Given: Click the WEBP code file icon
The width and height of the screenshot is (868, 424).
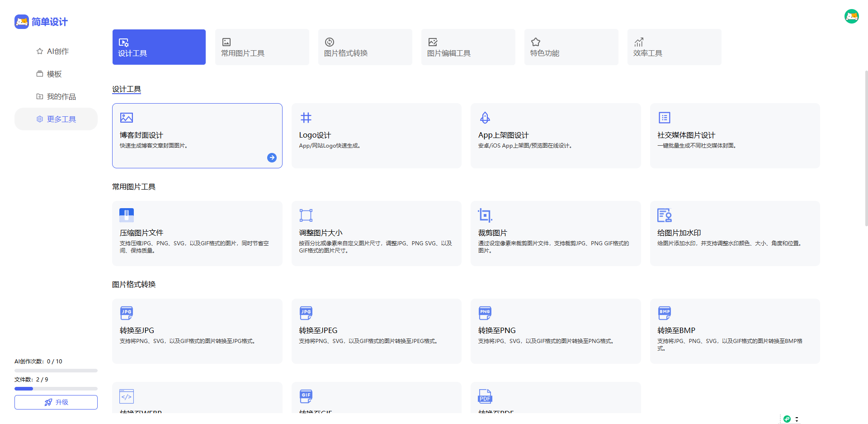Looking at the screenshot, I should (x=127, y=396).
